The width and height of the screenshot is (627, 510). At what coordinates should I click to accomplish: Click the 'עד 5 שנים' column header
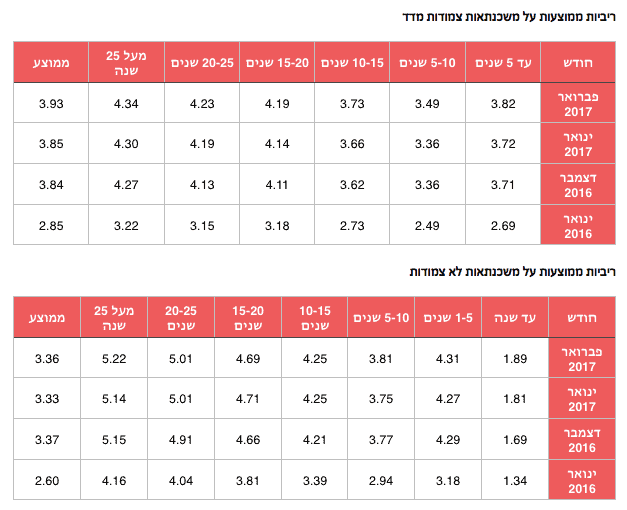(x=502, y=63)
